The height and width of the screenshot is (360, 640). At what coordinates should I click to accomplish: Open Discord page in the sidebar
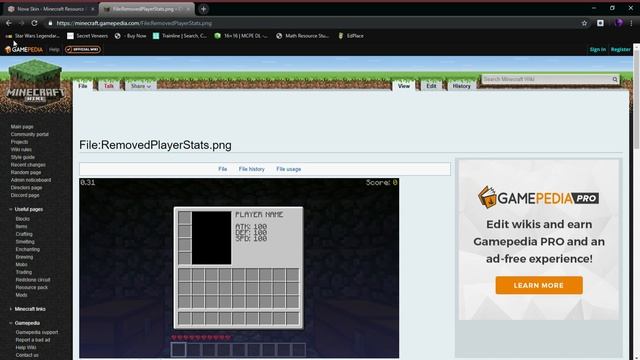(x=25, y=196)
